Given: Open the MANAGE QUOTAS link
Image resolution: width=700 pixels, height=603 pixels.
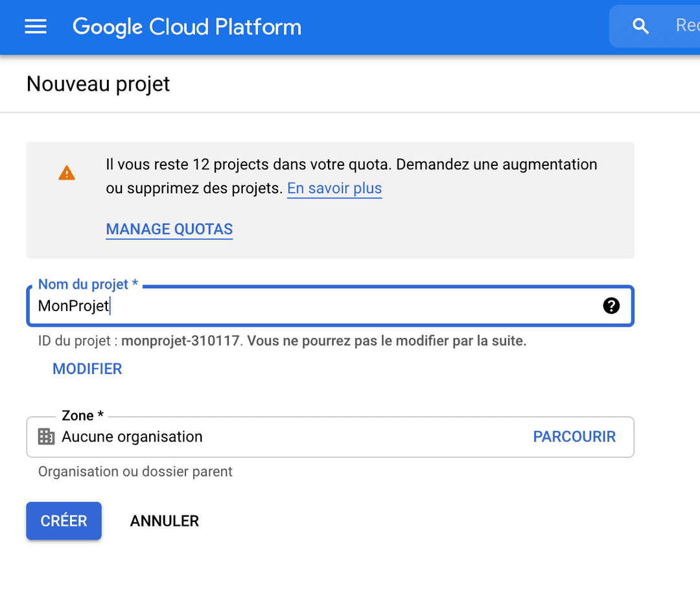Looking at the screenshot, I should (x=169, y=229).
